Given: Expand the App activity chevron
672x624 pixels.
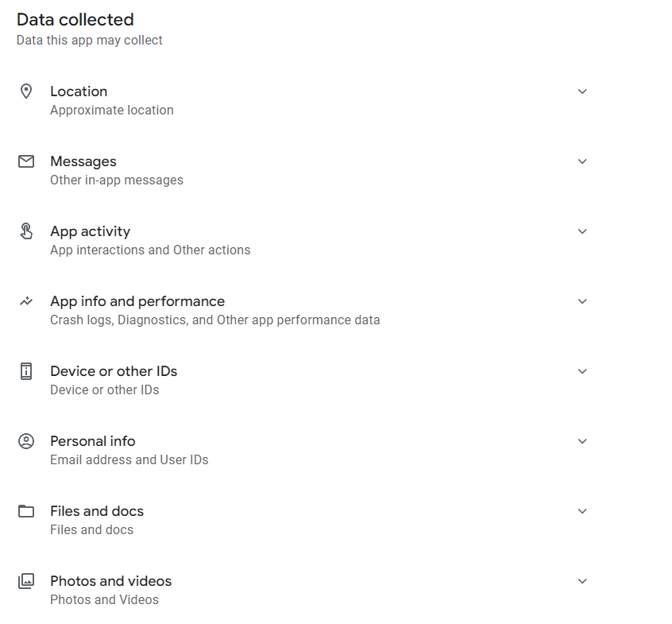Looking at the screenshot, I should (x=582, y=231).
